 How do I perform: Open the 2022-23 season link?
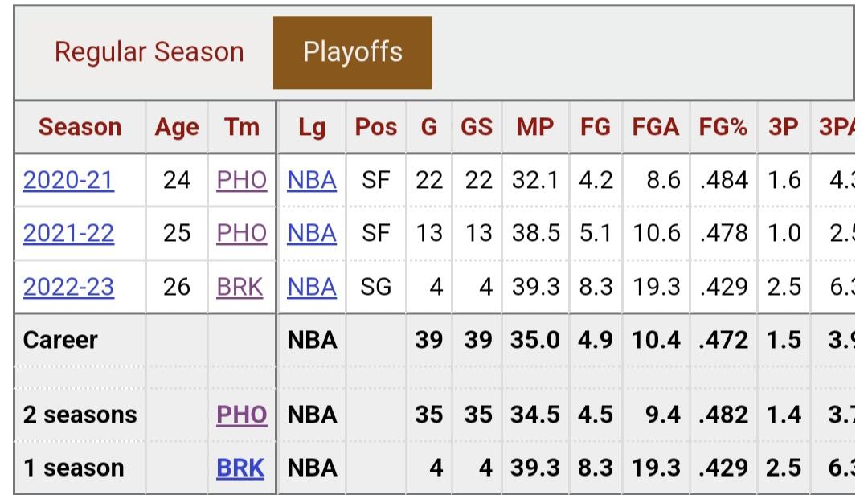(68, 287)
